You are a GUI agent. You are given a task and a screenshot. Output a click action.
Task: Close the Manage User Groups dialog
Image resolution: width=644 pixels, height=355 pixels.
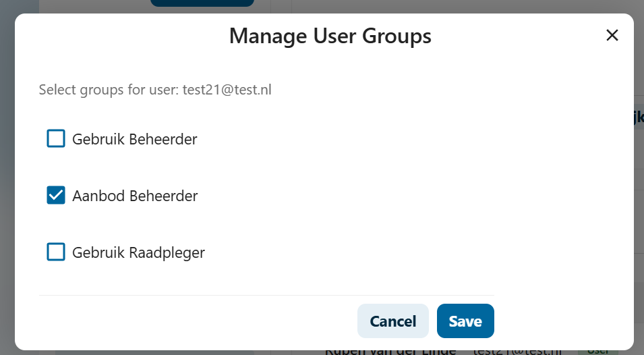pos(612,35)
